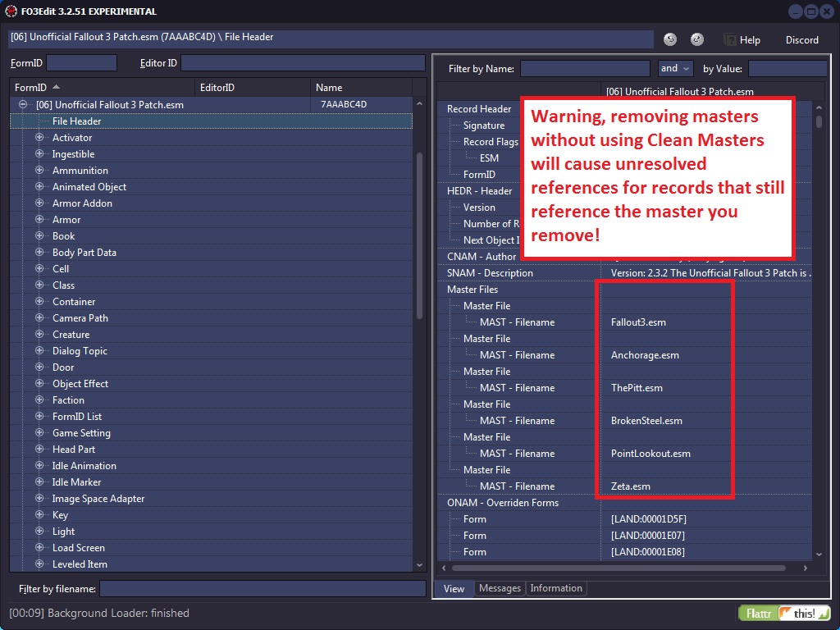Select the File Header tree item
This screenshot has height=630, width=840.
(x=211, y=121)
